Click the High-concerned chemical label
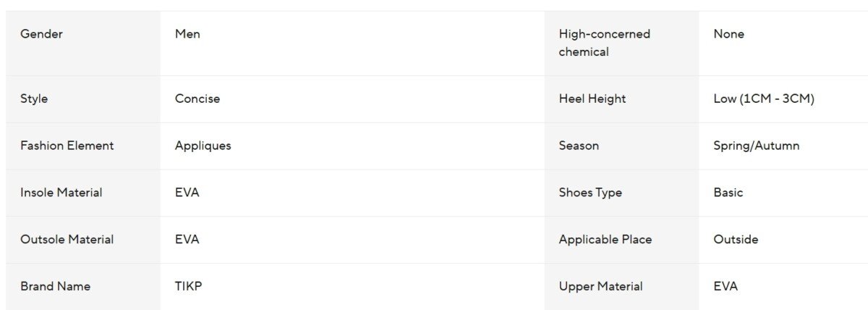 coord(604,43)
